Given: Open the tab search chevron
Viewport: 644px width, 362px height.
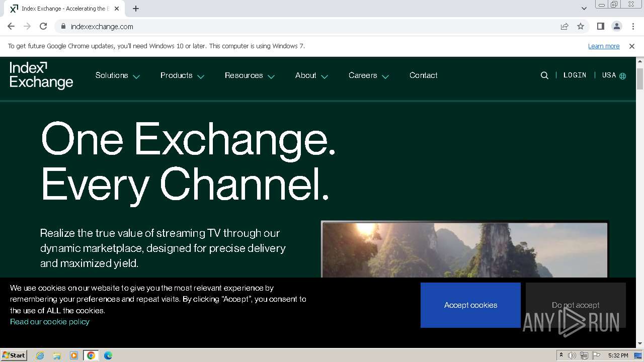Looking at the screenshot, I should [584, 9].
